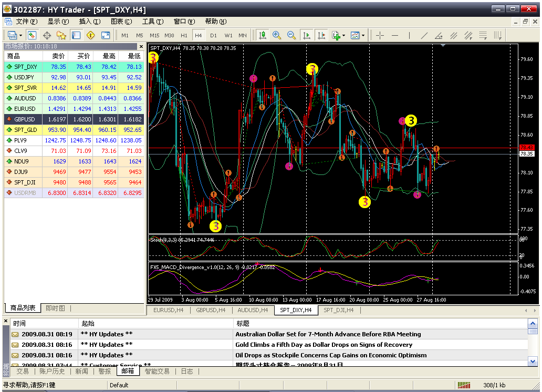Toggle Chart Shift button
The height and width of the screenshot is (392, 542).
pyautogui.click(x=321, y=35)
